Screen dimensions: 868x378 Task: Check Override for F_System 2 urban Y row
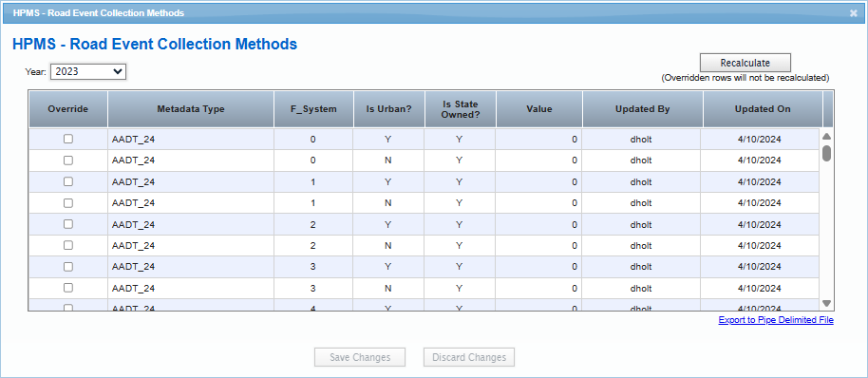[x=68, y=224]
